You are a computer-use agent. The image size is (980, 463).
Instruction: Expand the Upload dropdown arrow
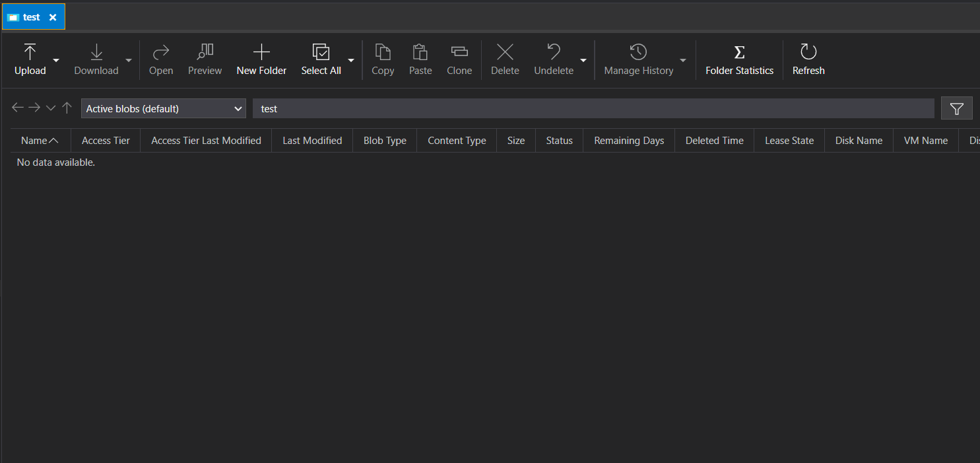(56, 60)
